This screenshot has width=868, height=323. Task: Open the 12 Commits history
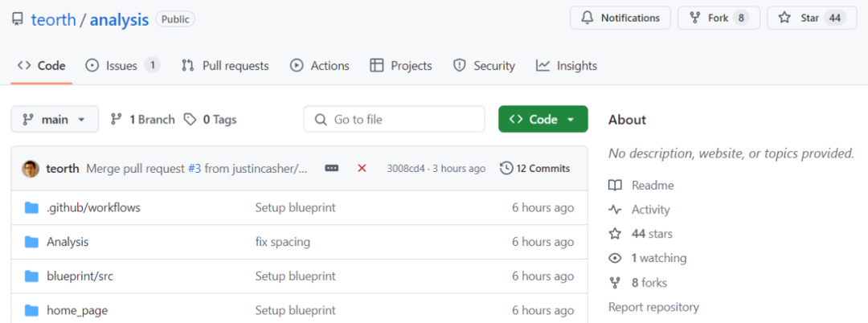point(534,168)
